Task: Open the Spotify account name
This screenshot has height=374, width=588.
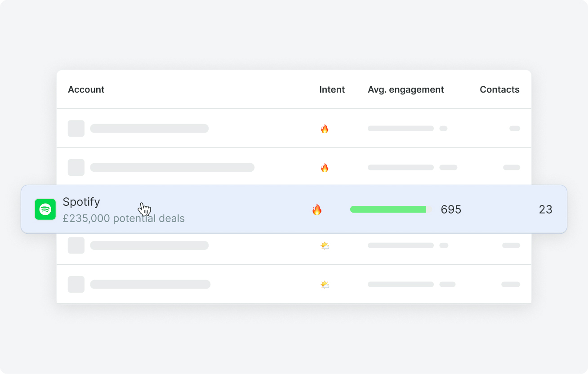Action: [x=81, y=202]
